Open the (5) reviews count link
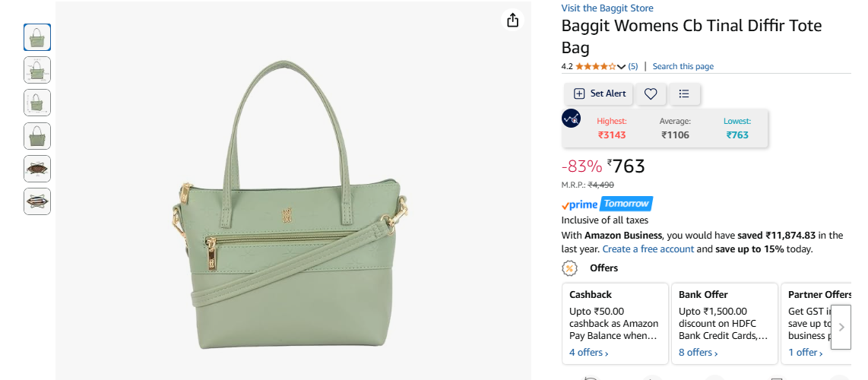The image size is (868, 380). tap(632, 66)
